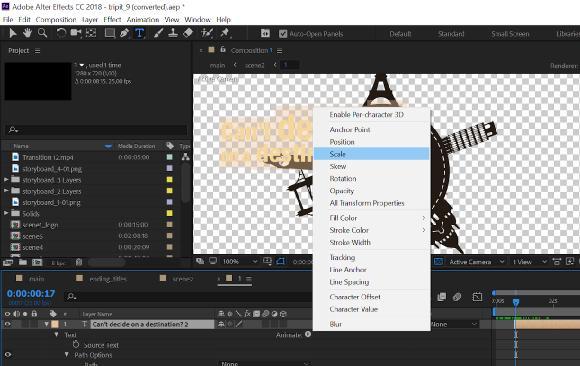The height and width of the screenshot is (366, 580).
Task: Toggle the timeline's Motion Blur enable button
Action: (457, 297)
